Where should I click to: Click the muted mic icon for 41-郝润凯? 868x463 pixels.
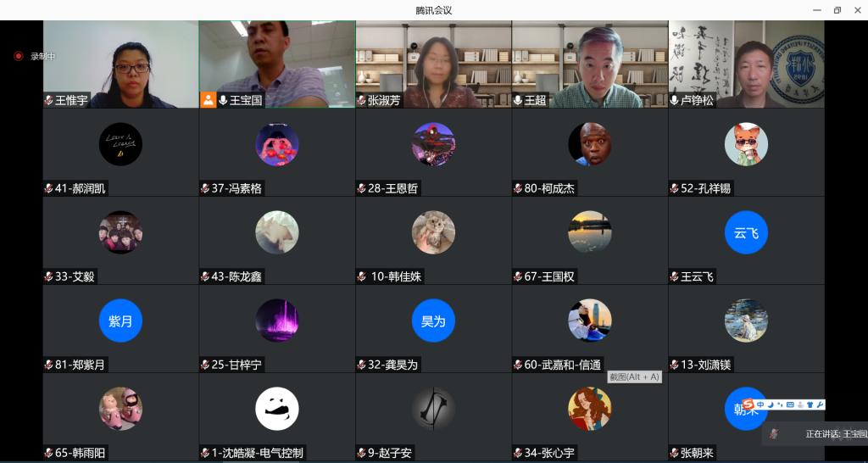pyautogui.click(x=49, y=188)
